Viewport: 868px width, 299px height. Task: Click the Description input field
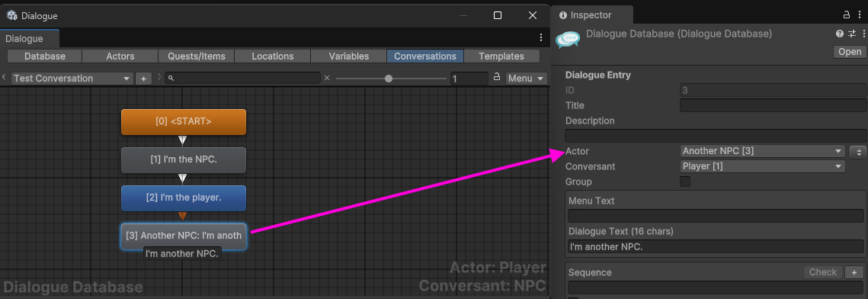(x=716, y=135)
